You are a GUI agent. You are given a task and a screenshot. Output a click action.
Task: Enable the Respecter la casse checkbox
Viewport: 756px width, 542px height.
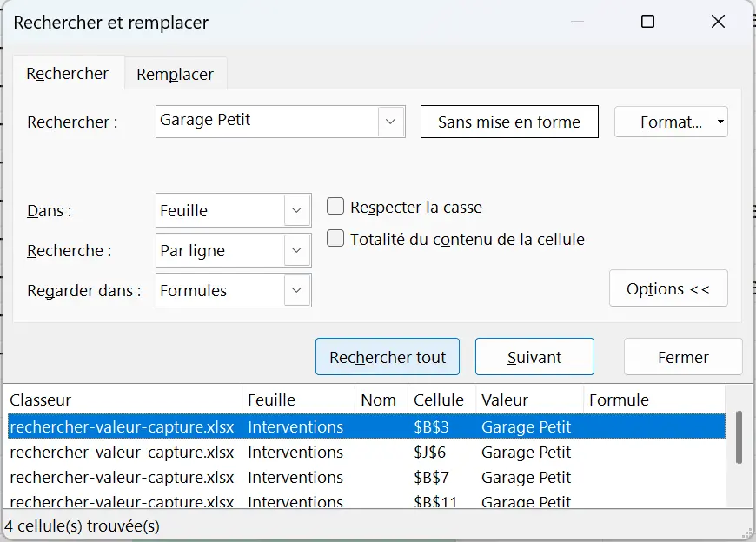pos(335,206)
